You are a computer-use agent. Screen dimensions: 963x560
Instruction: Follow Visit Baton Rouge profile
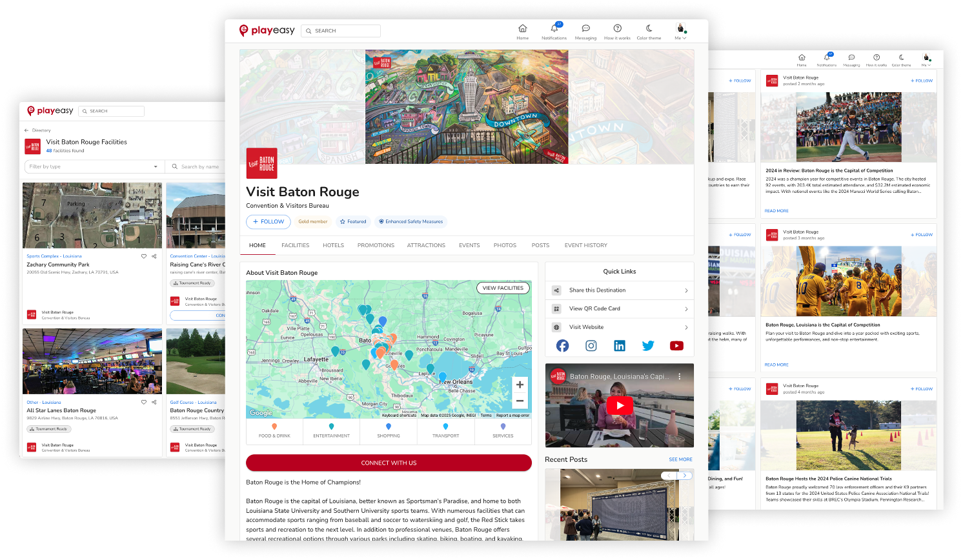click(x=269, y=221)
